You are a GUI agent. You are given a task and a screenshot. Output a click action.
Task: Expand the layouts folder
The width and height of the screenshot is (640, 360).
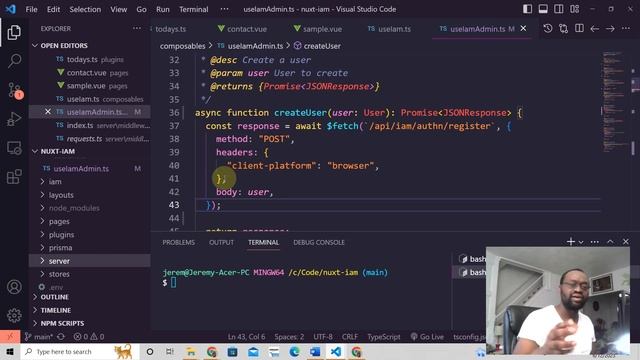point(61,195)
